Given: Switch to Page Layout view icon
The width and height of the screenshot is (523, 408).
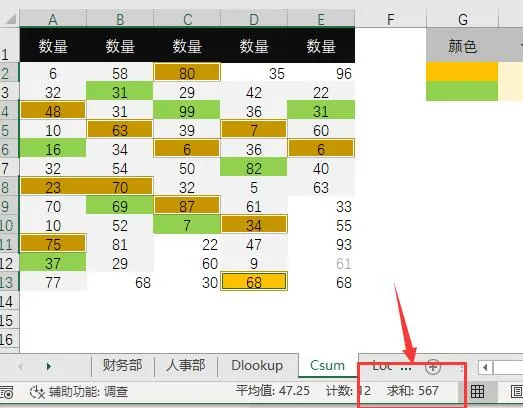Looking at the screenshot, I should (x=517, y=392).
